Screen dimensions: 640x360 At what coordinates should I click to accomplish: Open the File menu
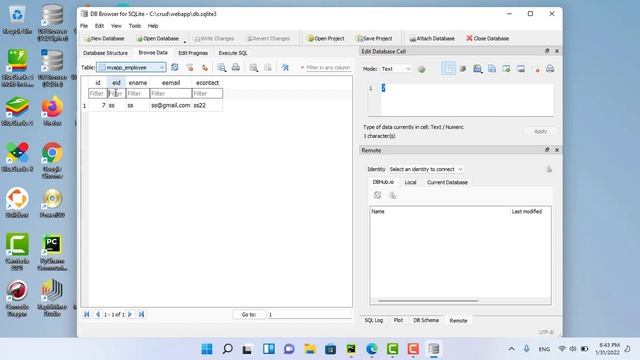pyautogui.click(x=84, y=26)
